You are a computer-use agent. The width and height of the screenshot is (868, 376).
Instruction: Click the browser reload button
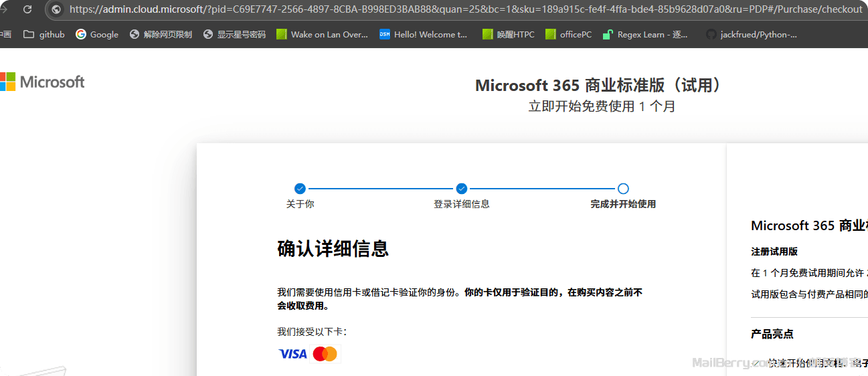[27, 9]
